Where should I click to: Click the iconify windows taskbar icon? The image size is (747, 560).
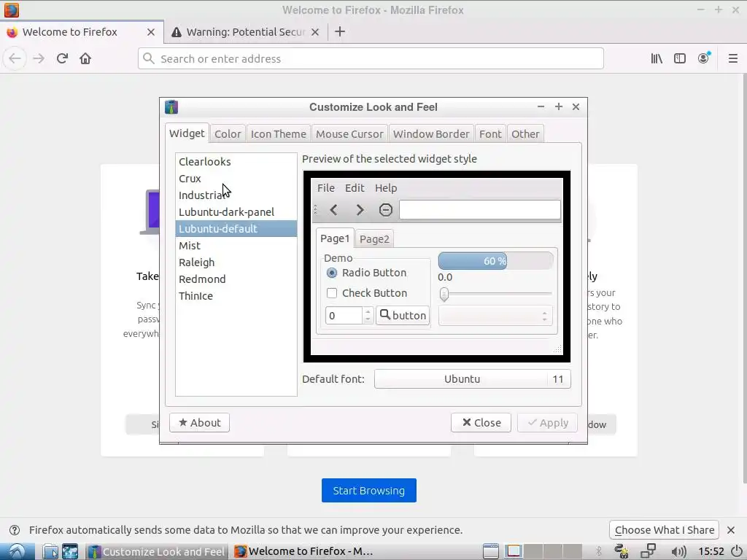(x=491, y=551)
